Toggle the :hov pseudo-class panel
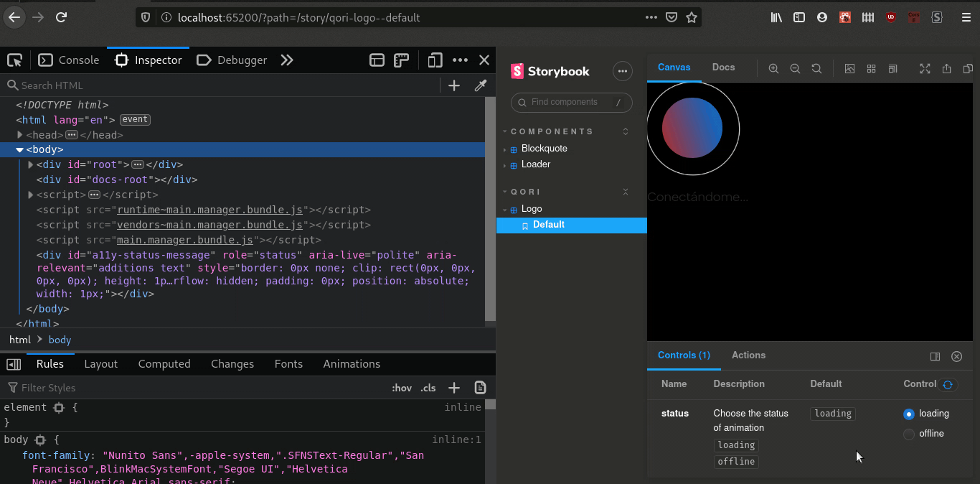 pyautogui.click(x=402, y=388)
